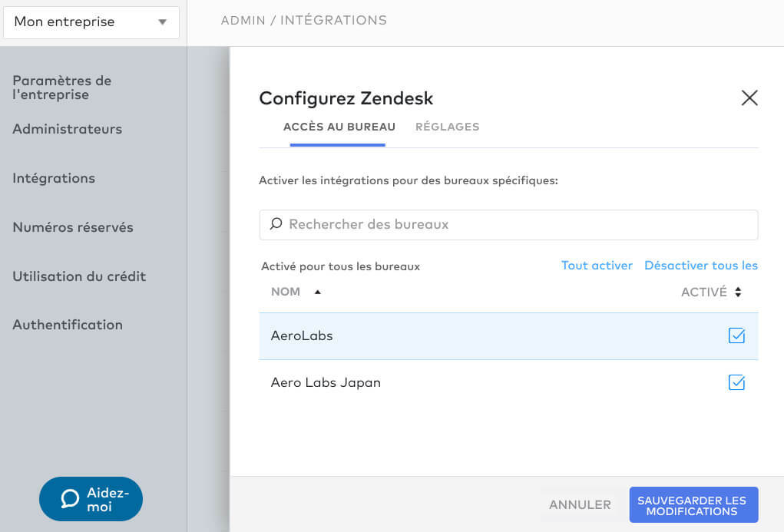
Task: Open Numéros réservés page
Action: 73,227
